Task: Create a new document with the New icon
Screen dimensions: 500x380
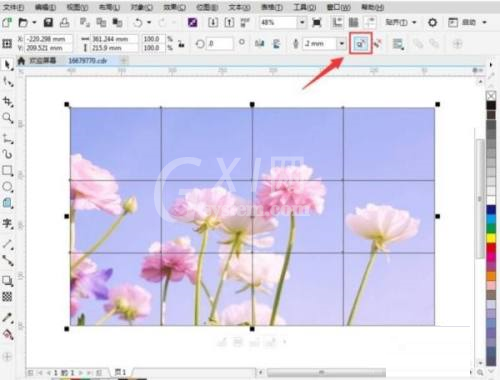Action: pos(7,23)
